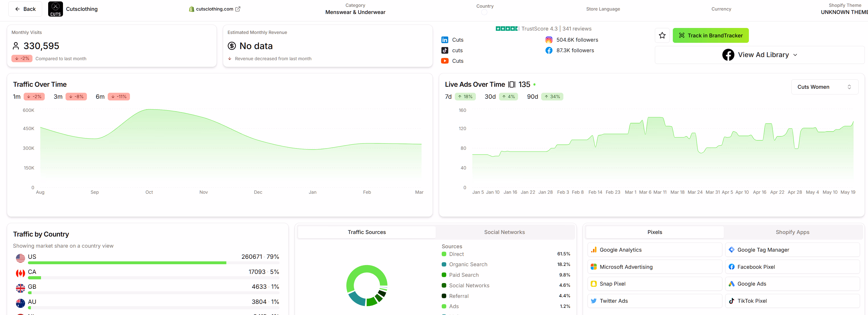Viewport: 868px width, 315px height.
Task: Select the 3m traffic period
Action: [70, 97]
